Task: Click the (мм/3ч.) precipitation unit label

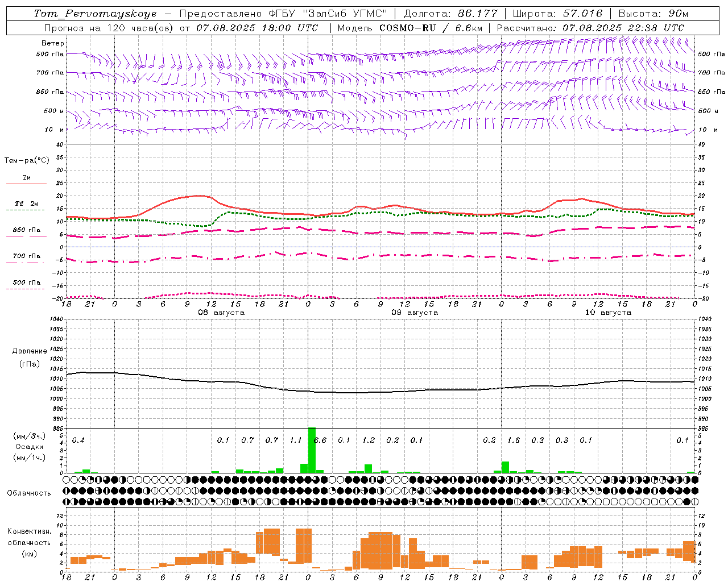Action: 29,436
